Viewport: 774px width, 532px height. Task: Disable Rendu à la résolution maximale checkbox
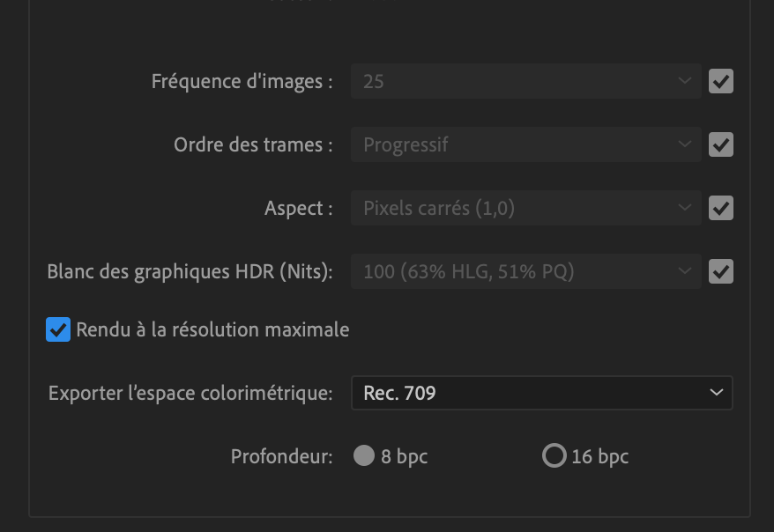[58, 330]
